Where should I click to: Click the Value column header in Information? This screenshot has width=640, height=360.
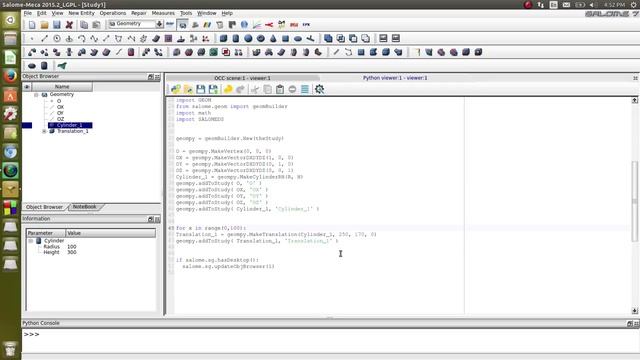[x=111, y=233]
